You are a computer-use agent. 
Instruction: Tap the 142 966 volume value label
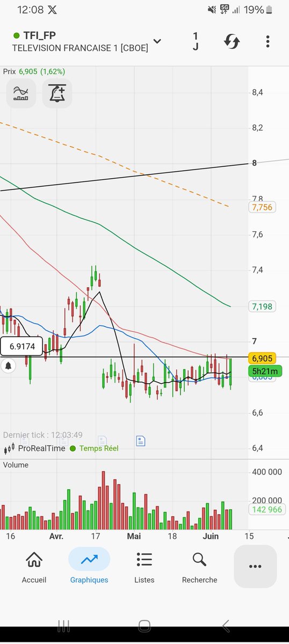tap(268, 509)
